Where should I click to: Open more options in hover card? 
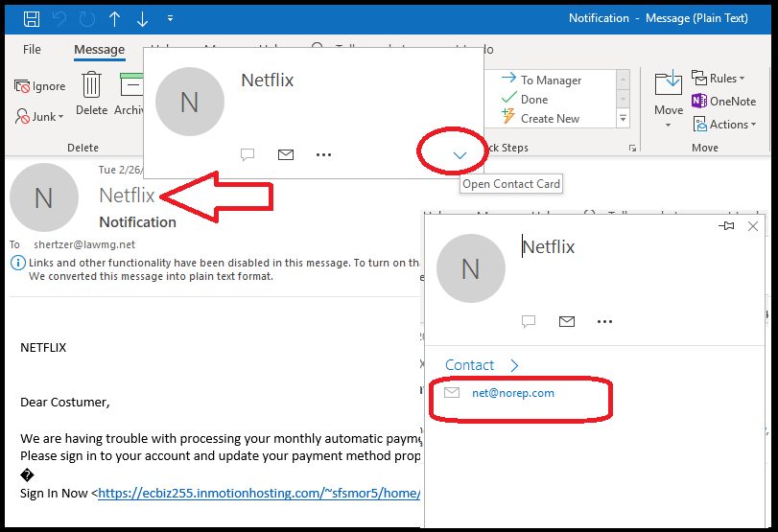point(323,154)
